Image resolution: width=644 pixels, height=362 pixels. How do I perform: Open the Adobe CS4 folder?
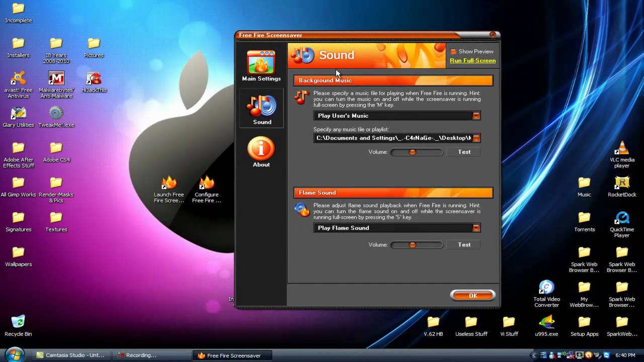(x=56, y=151)
